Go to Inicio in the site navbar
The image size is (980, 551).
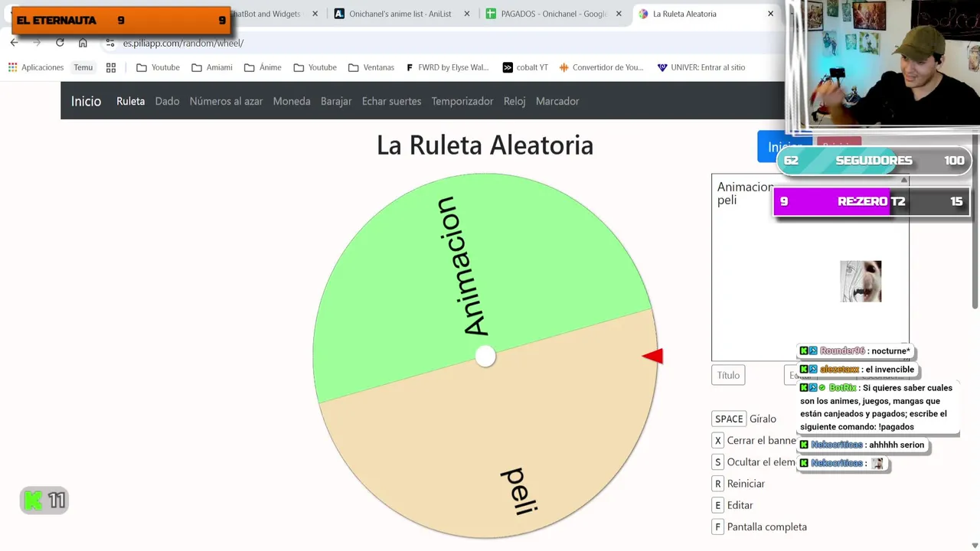(x=86, y=101)
